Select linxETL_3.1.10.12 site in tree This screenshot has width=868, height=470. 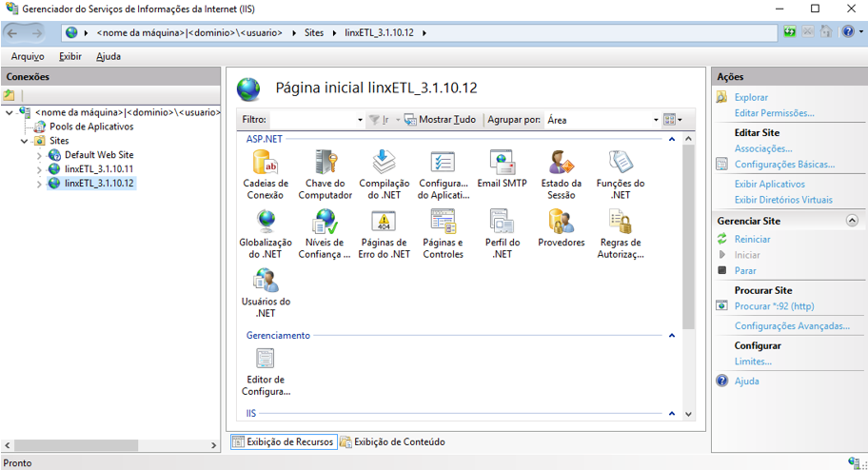pyautogui.click(x=99, y=184)
